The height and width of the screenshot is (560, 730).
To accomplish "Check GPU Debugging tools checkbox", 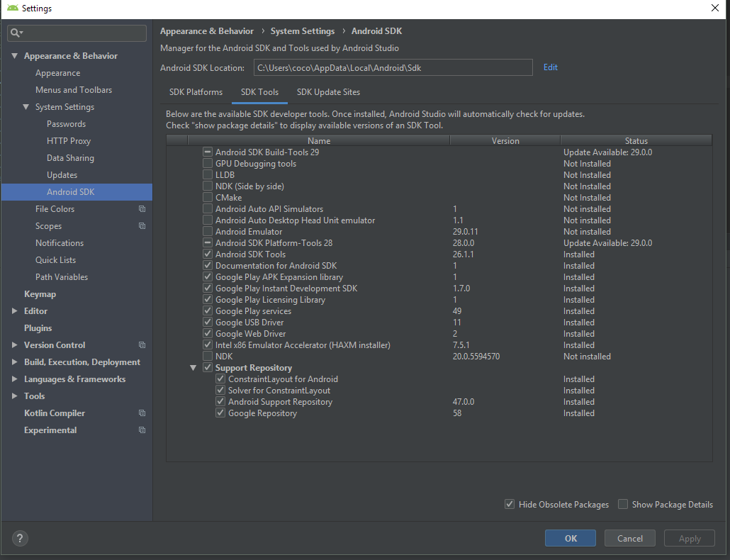I will 208,163.
